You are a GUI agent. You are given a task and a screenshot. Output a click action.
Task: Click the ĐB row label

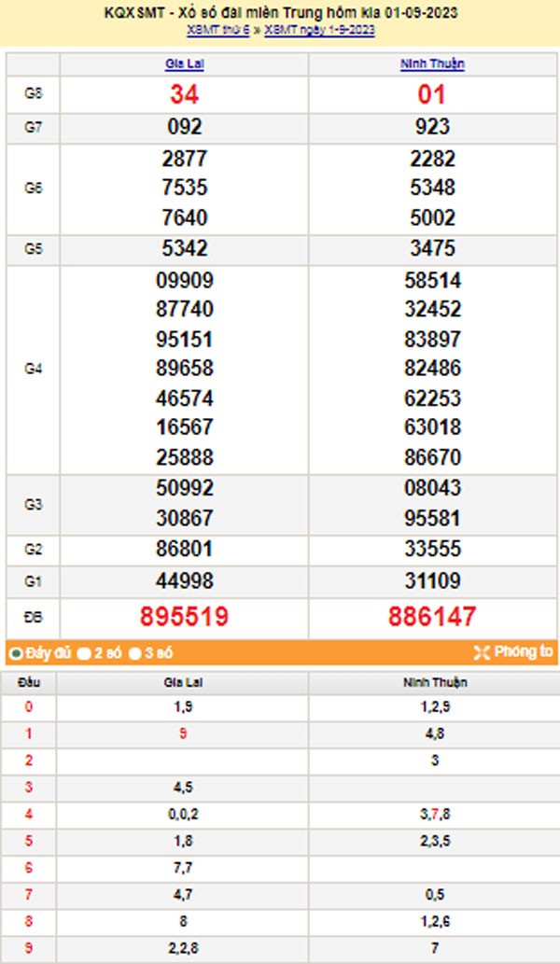33,617
